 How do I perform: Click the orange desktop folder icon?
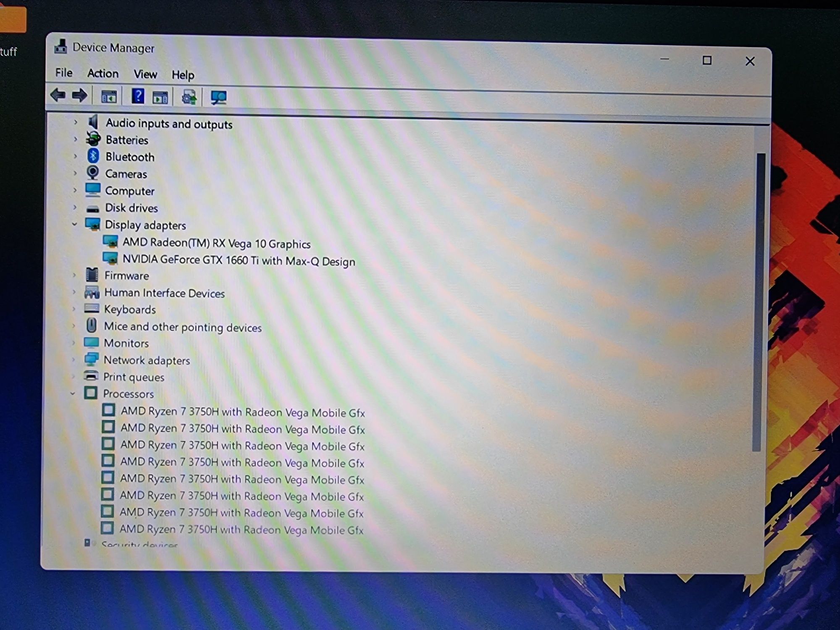coord(13,19)
